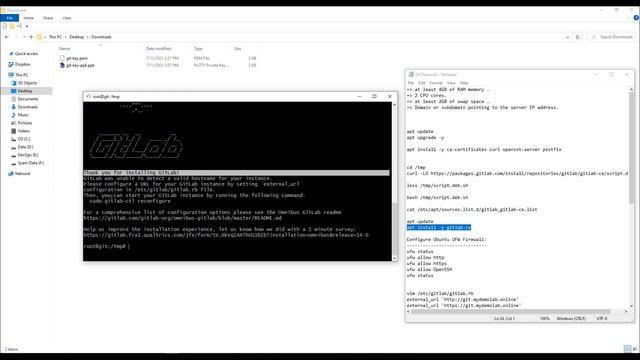
Task: Select This PC in the navigation pane
Action: click(22, 75)
